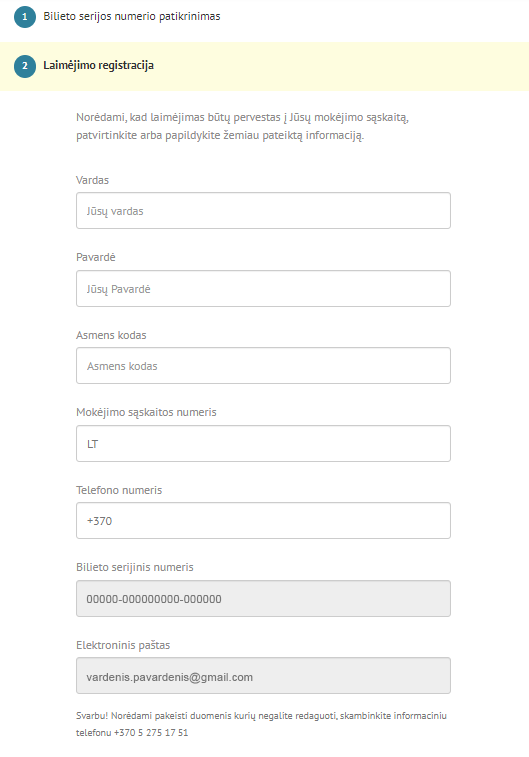529x757 pixels.
Task: Click the +370 5 275 17 51 phone number
Action: point(151,732)
